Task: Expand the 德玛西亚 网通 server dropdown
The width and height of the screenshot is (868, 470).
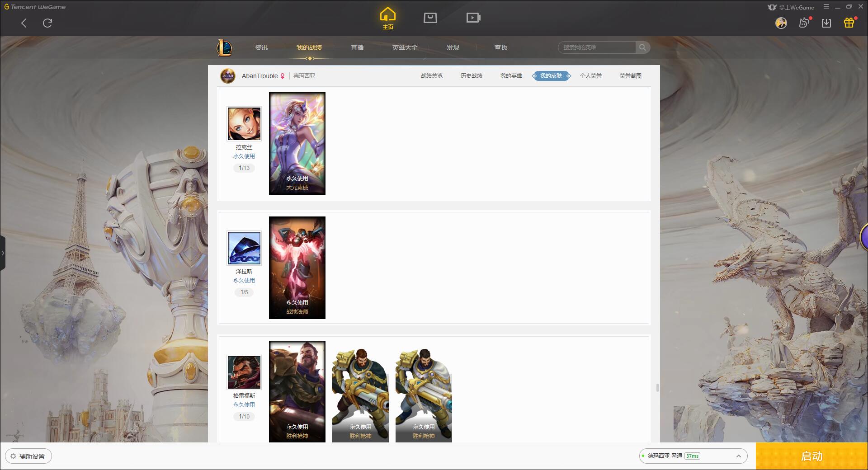Action: click(x=693, y=456)
